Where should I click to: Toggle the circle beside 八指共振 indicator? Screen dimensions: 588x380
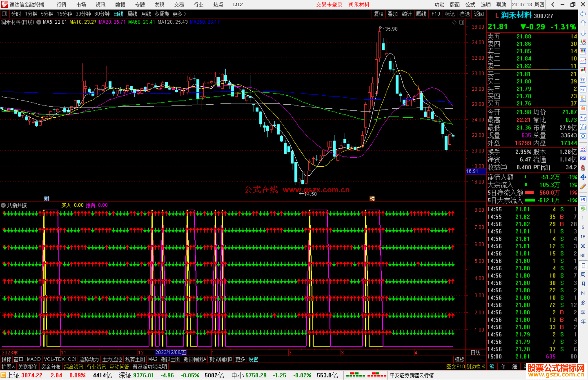[4, 205]
